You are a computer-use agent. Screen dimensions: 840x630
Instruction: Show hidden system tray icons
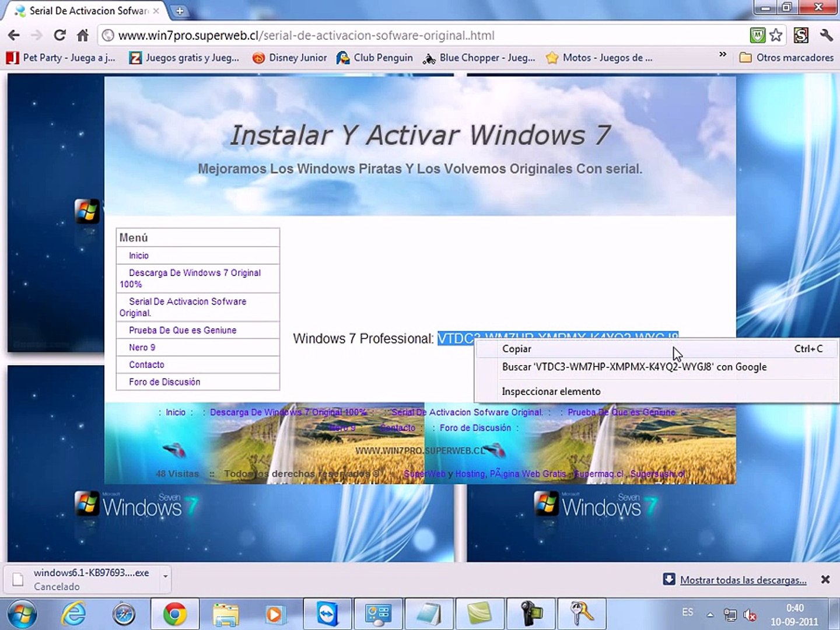coord(710,614)
